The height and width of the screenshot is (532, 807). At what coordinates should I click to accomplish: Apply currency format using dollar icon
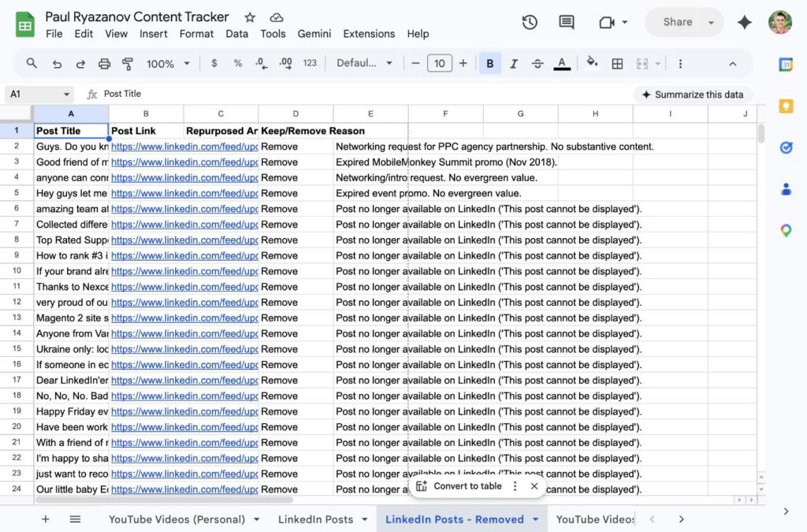pos(214,63)
